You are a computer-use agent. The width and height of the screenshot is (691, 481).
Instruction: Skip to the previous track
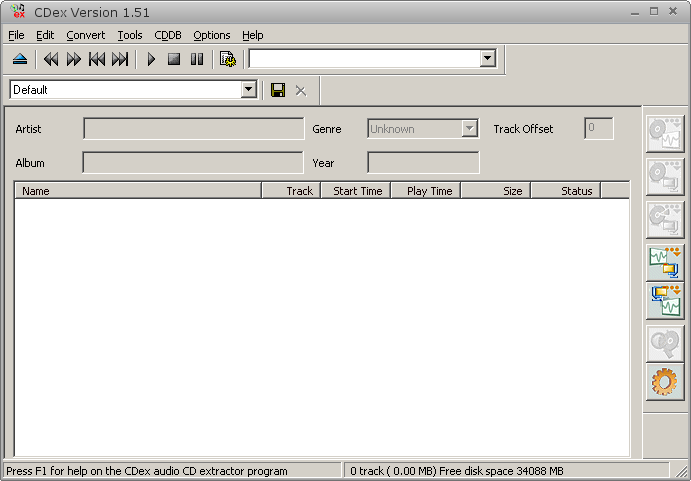(97, 60)
